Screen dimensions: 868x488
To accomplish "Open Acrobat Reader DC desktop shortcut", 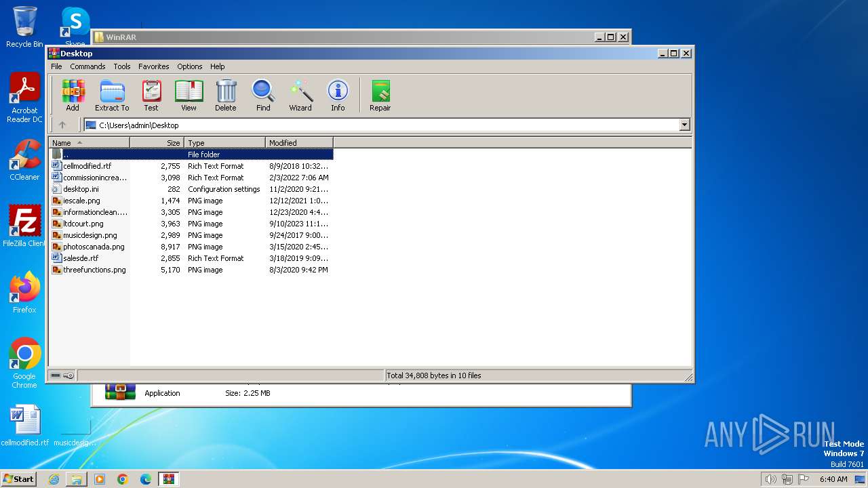I will (x=24, y=98).
